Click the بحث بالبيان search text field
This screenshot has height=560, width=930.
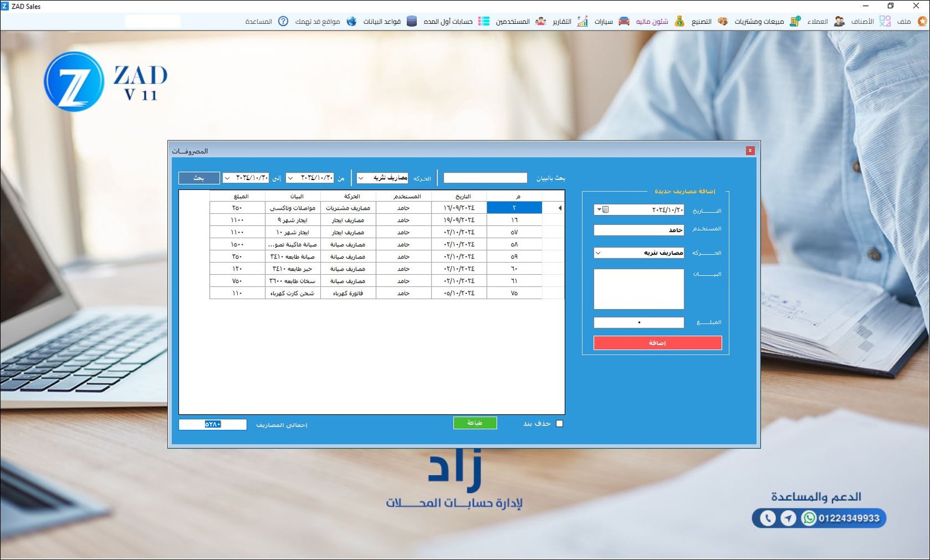point(485,178)
